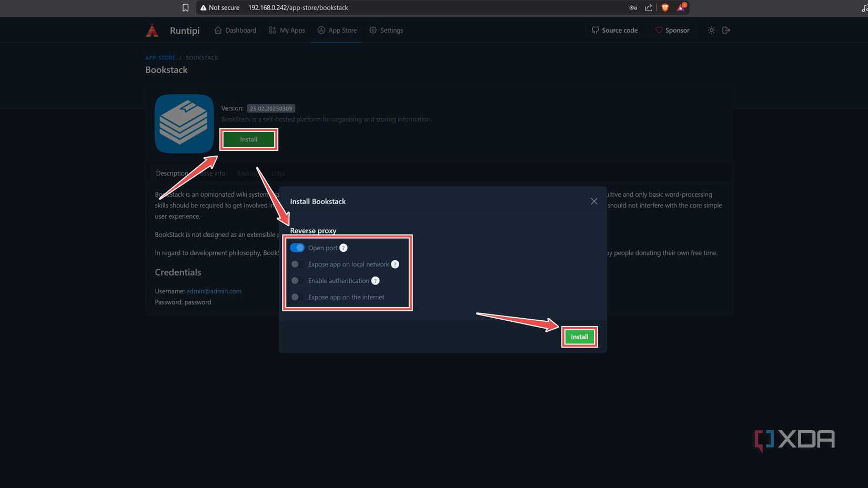This screenshot has height=488, width=868.
Task: Click the share icon in the address bar
Action: (x=649, y=7)
